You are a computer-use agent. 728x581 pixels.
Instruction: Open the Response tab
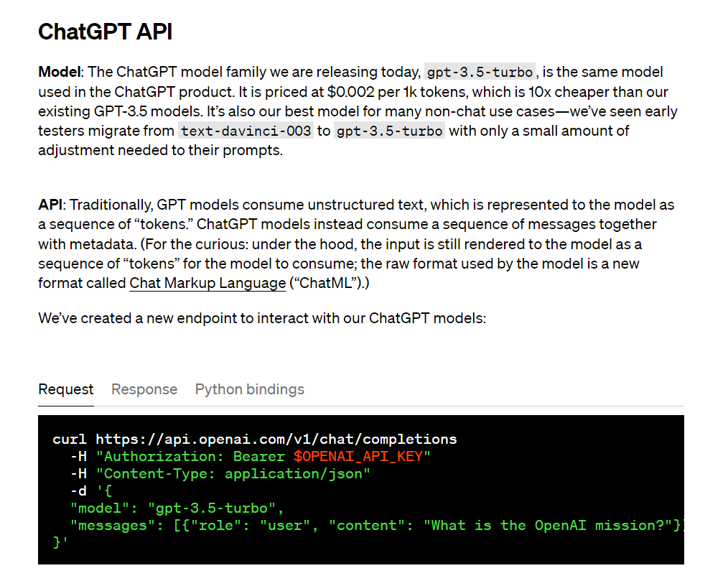(144, 389)
